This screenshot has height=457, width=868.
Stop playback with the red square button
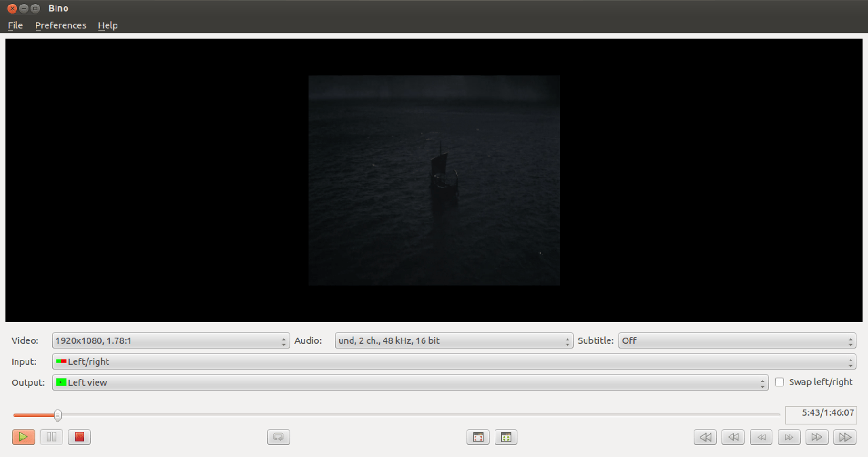79,437
